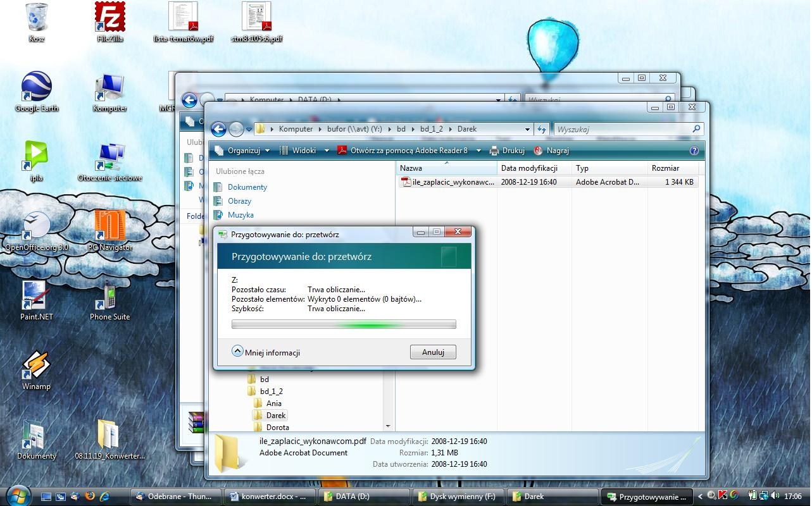The width and height of the screenshot is (812, 506).
Task: Click the Explorer back navigation arrow
Action: point(218,129)
